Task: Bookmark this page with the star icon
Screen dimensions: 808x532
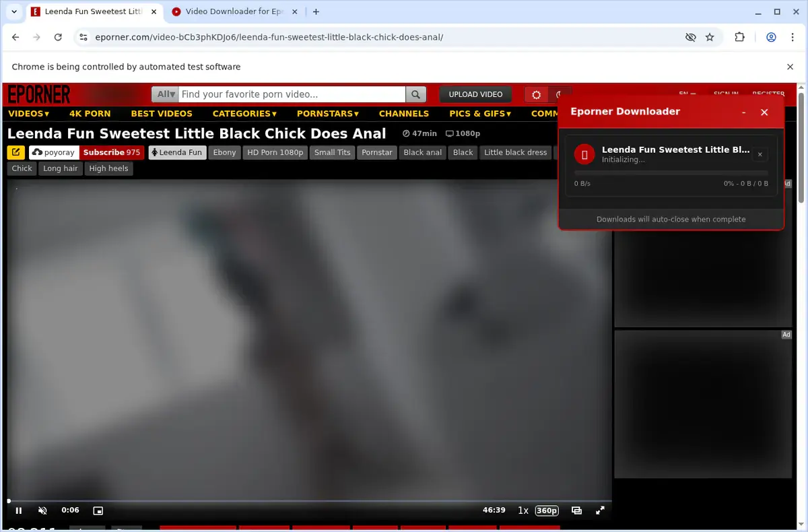Action: coord(710,38)
